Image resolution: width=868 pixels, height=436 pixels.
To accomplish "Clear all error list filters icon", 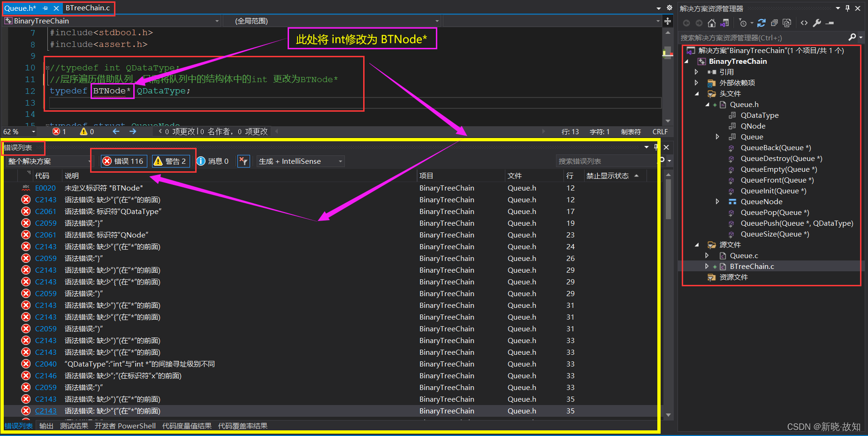I will point(244,161).
